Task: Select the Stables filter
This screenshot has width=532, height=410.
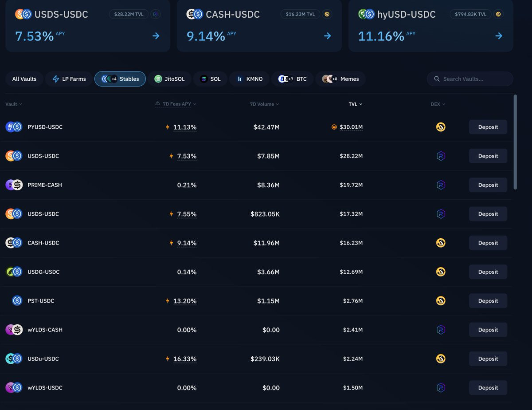Action: [120, 79]
